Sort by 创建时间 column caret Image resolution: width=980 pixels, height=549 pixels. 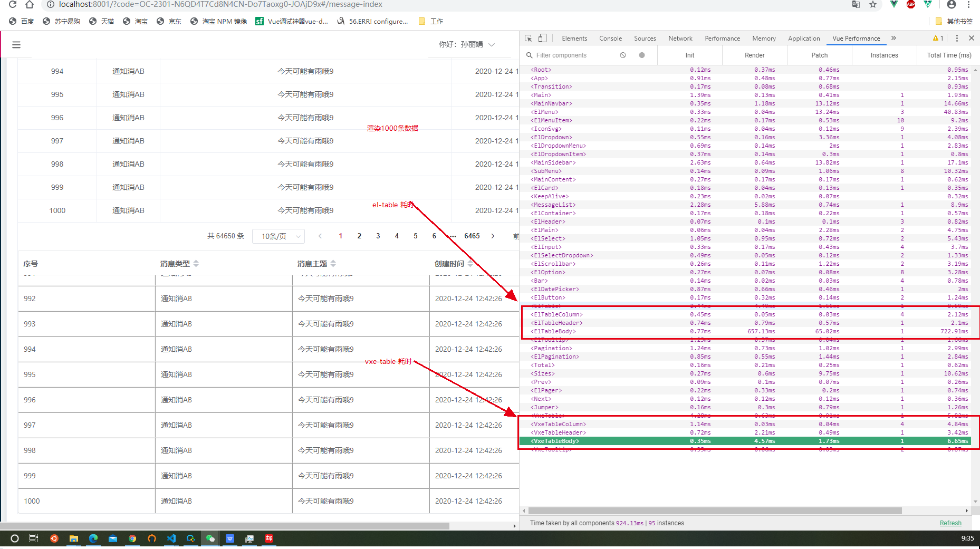(x=470, y=264)
